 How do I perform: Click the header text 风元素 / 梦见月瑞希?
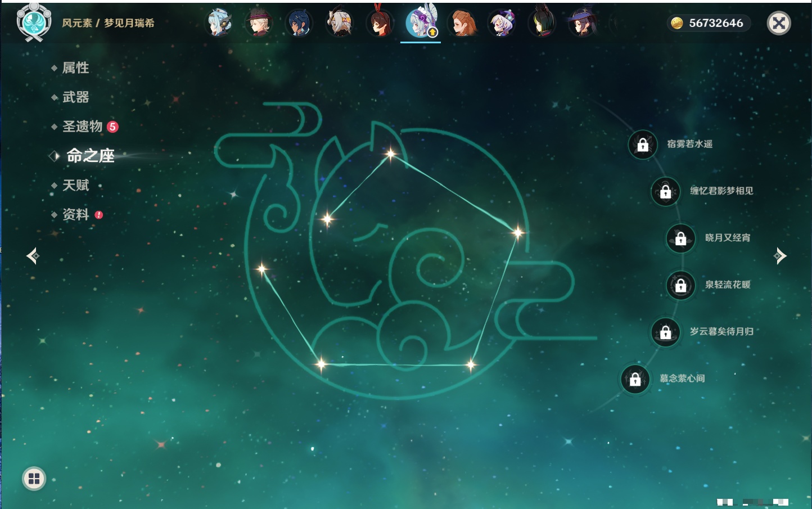pos(108,23)
